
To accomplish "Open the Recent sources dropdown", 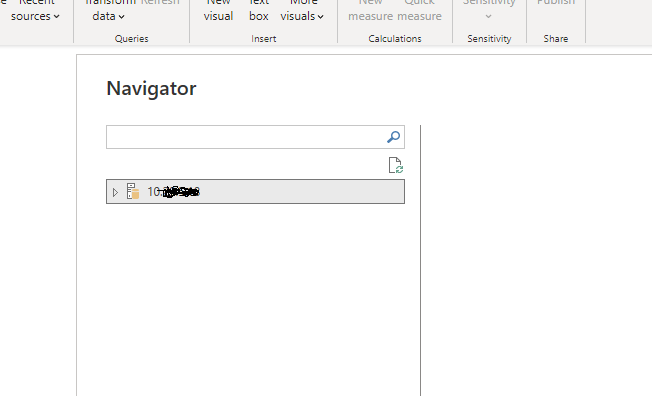I will coord(35,10).
